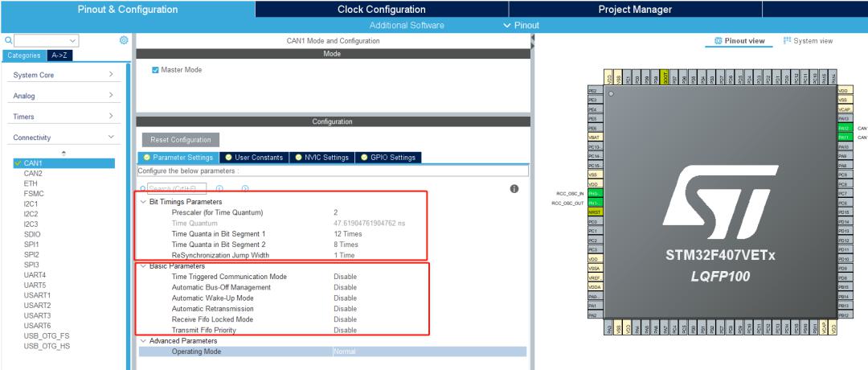Viewport: 868px width, 370px height.
Task: Open the sidebar search combo box
Action: coord(47,40)
